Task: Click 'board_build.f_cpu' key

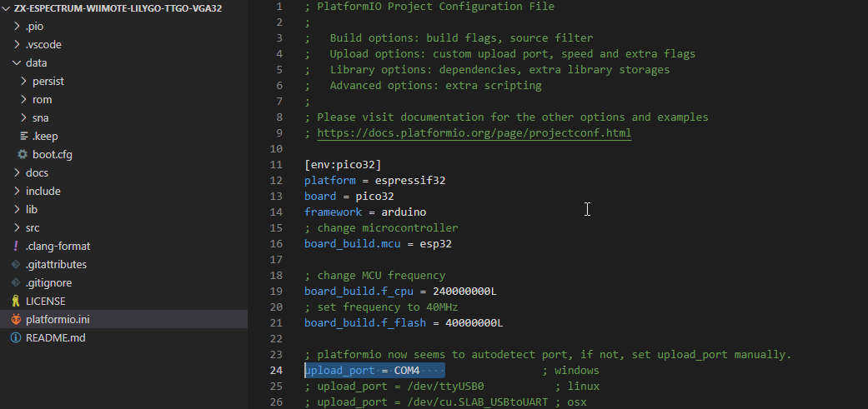Action: (359, 292)
